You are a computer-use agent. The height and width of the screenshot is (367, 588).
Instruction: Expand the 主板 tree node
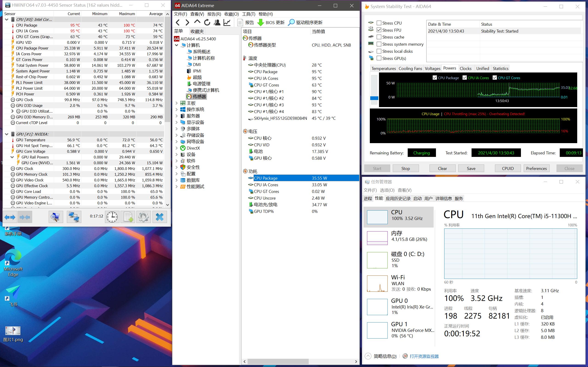177,103
